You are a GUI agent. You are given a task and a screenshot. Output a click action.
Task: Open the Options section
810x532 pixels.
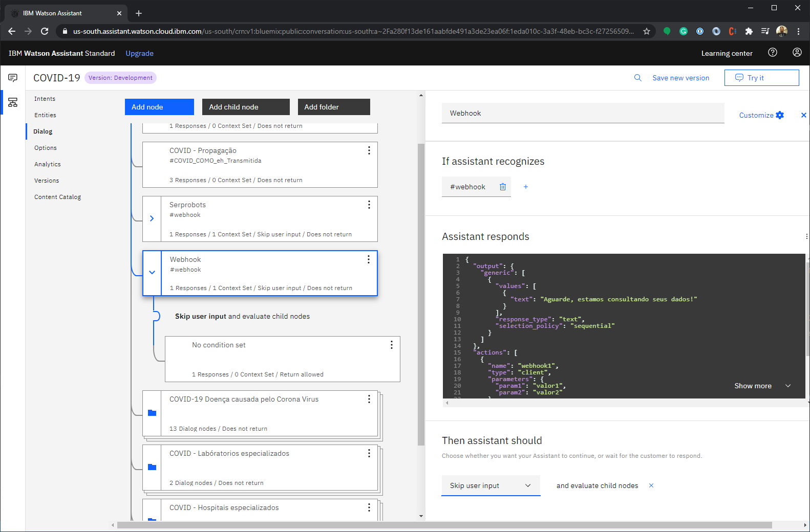[x=46, y=148]
